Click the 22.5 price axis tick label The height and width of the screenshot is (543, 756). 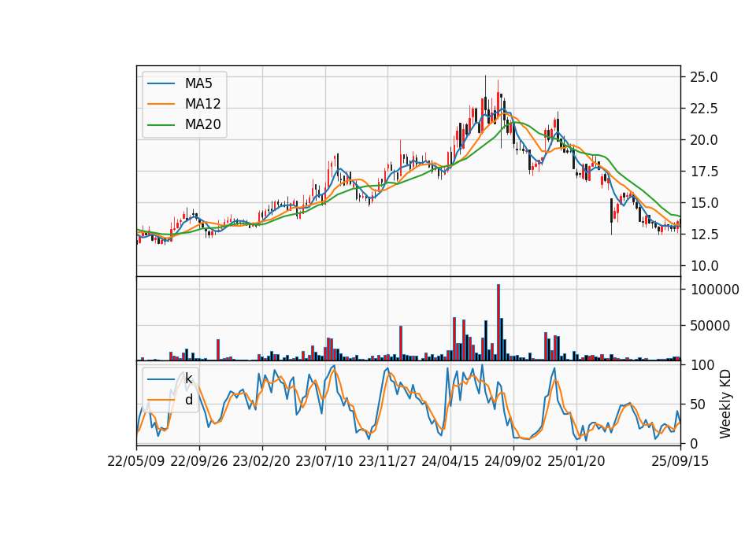[x=703, y=109]
